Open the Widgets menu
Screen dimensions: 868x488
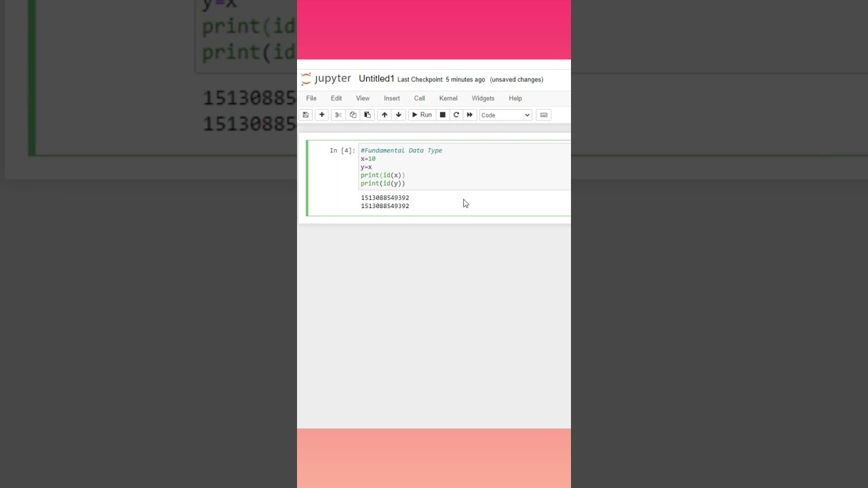coord(484,98)
